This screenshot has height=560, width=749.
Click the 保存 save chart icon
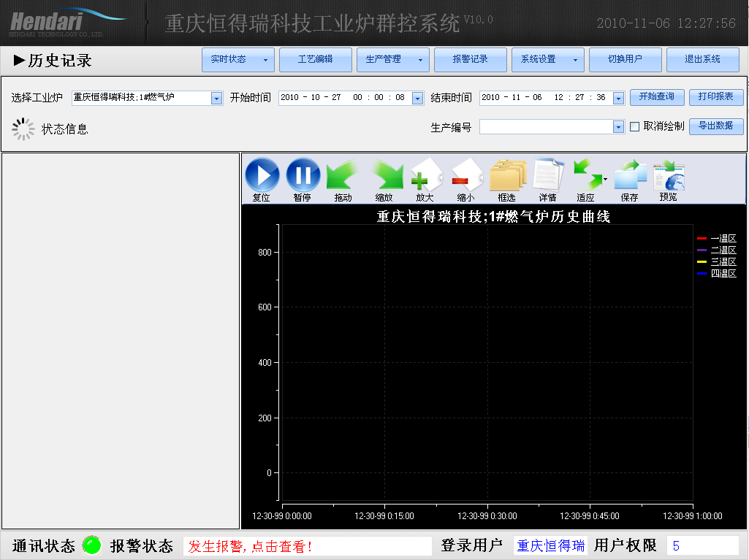pyautogui.click(x=629, y=175)
